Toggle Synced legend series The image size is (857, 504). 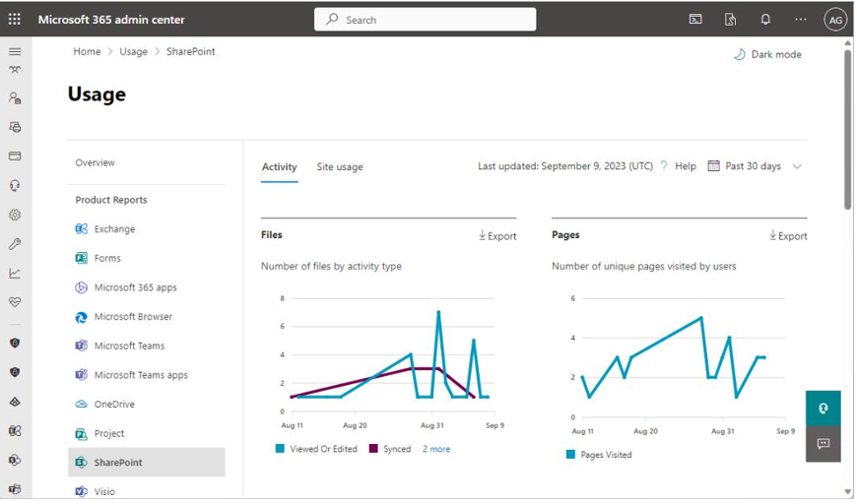[390, 449]
